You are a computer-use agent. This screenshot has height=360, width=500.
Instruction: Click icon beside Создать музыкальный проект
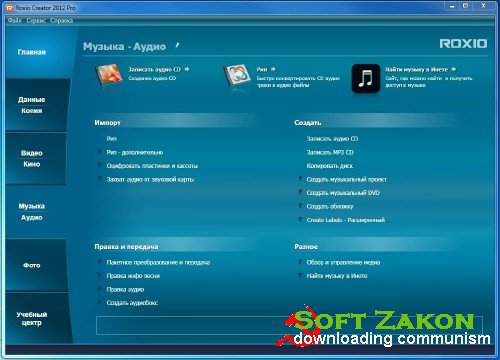coord(300,179)
